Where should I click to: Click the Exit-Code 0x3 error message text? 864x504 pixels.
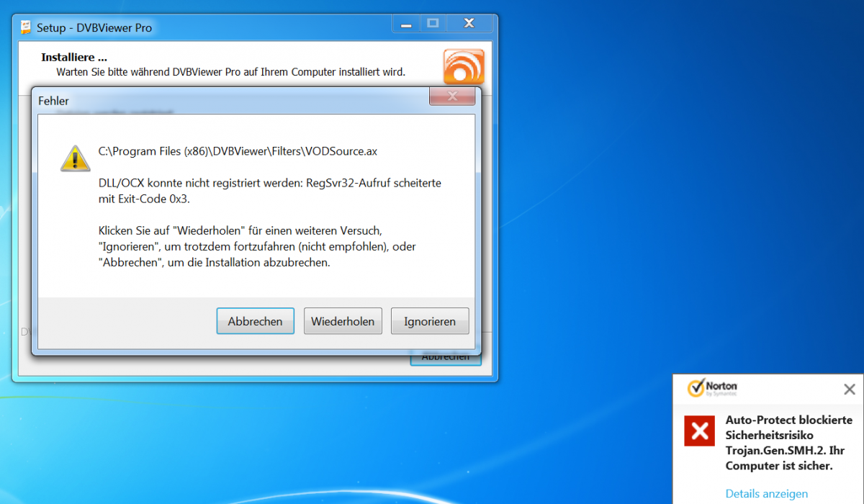tap(270, 191)
